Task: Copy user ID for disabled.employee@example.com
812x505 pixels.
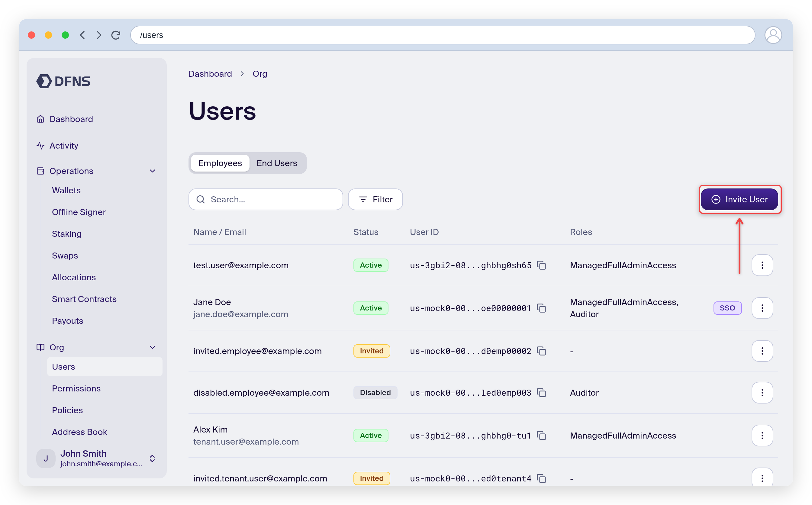Action: (541, 392)
